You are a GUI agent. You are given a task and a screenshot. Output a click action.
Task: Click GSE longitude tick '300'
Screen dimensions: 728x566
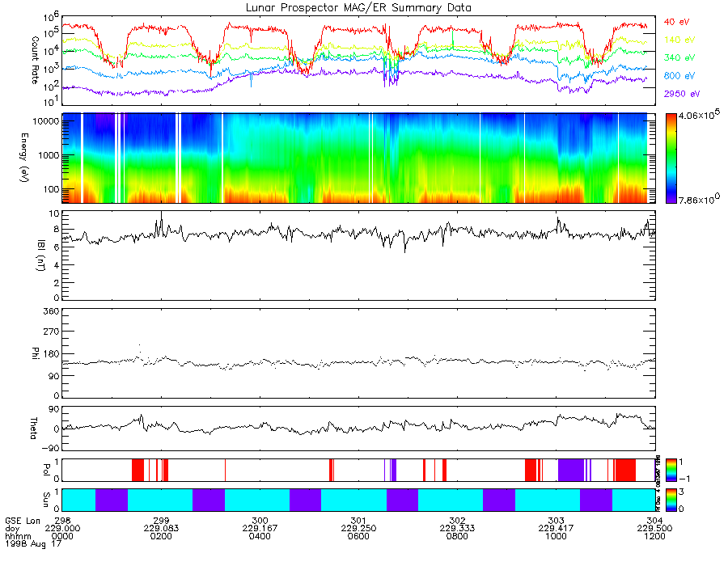tap(260, 521)
